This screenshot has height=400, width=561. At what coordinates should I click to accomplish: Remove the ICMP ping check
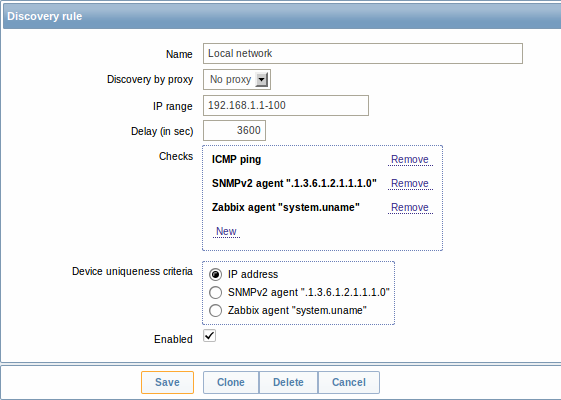(410, 160)
